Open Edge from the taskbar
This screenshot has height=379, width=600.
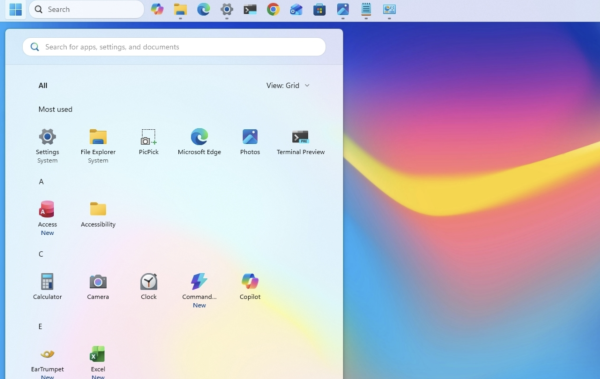click(x=203, y=9)
